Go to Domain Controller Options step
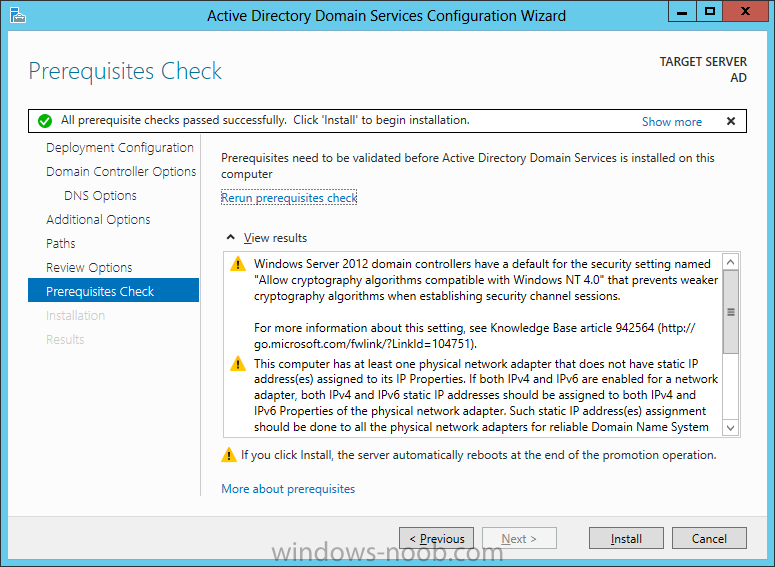This screenshot has width=775, height=567. (x=121, y=172)
